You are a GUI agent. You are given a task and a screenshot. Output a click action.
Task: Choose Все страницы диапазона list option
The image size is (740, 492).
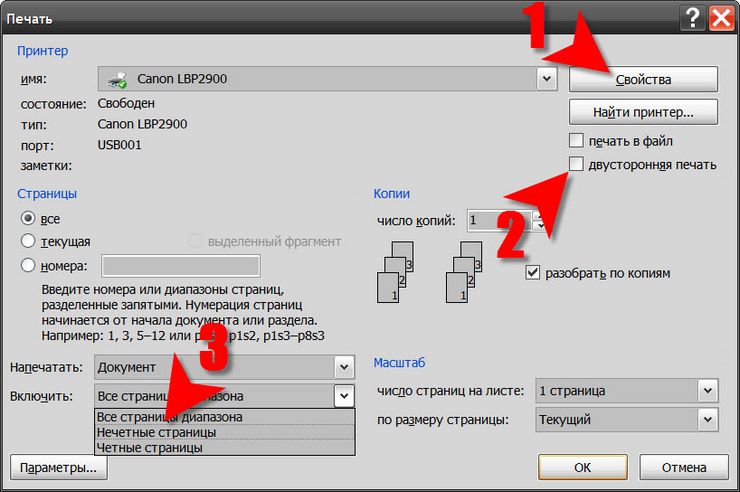coord(225,417)
